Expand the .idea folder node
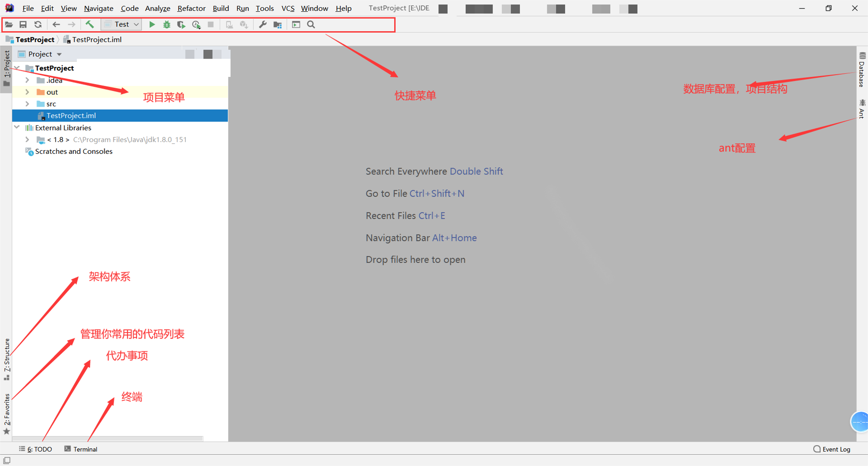 click(x=27, y=80)
